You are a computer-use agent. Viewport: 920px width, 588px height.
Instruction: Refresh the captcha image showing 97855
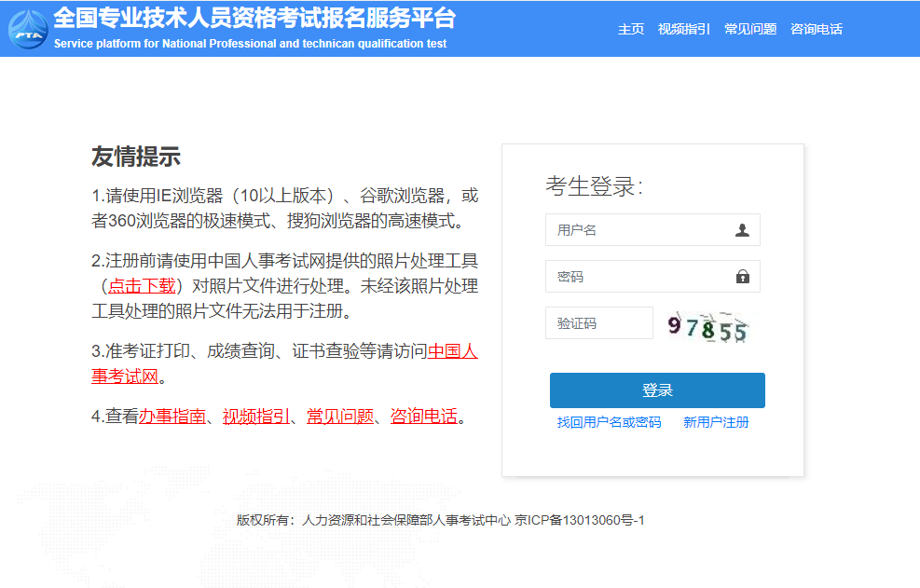point(707,327)
